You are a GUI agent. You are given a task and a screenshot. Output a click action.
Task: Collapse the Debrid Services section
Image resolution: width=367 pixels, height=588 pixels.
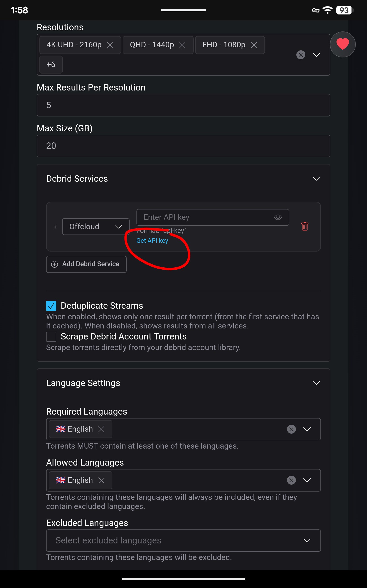click(316, 179)
